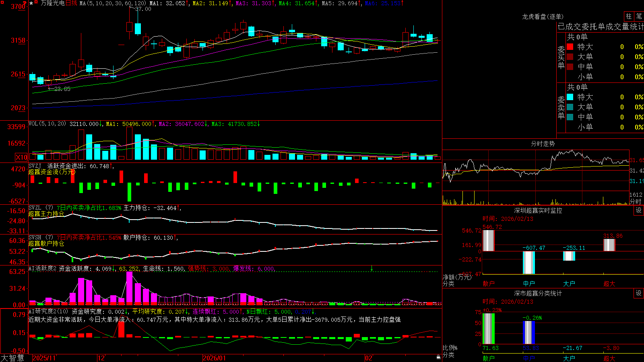Select 超大 in 深市超赢分类统计 chart
The height and width of the screenshot is (362, 644).
[x=609, y=358]
